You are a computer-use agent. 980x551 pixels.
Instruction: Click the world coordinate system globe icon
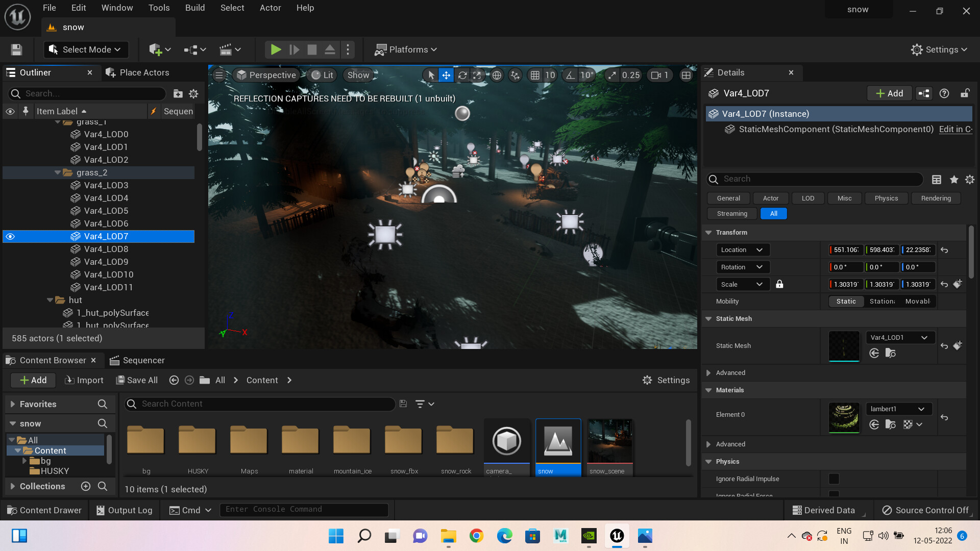[x=497, y=75]
